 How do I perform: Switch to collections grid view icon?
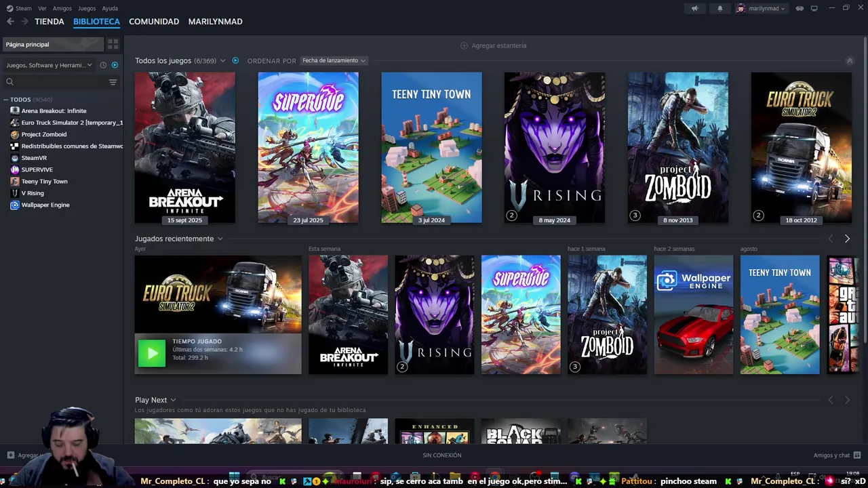[x=113, y=44]
